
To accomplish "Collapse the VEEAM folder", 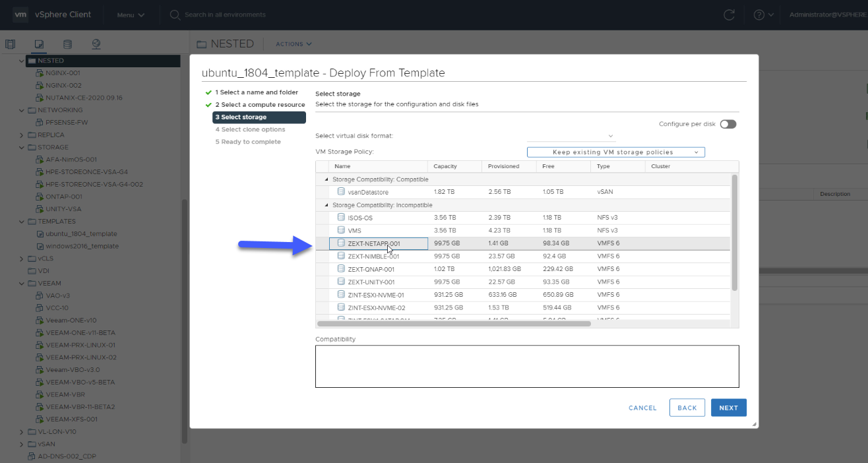I will (x=22, y=283).
